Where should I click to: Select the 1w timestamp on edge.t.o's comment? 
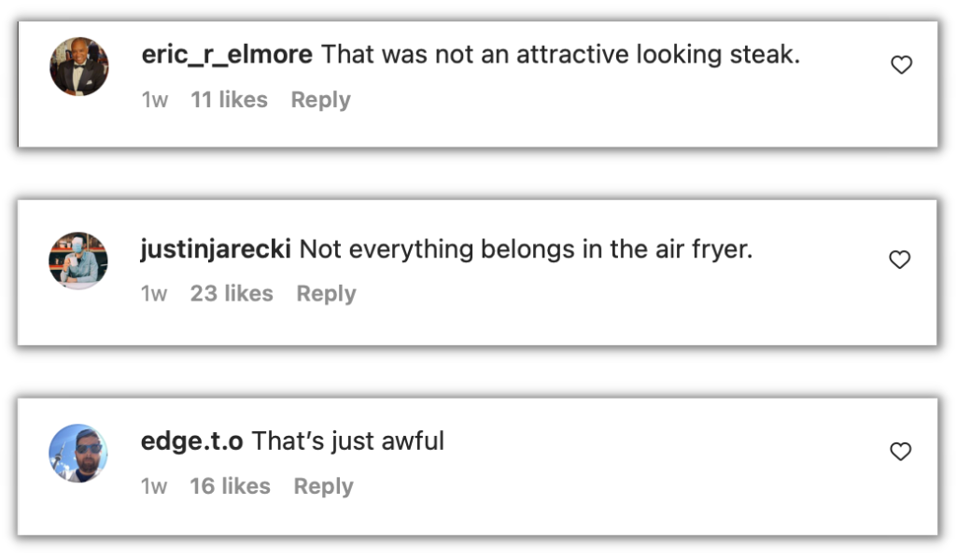tap(154, 486)
